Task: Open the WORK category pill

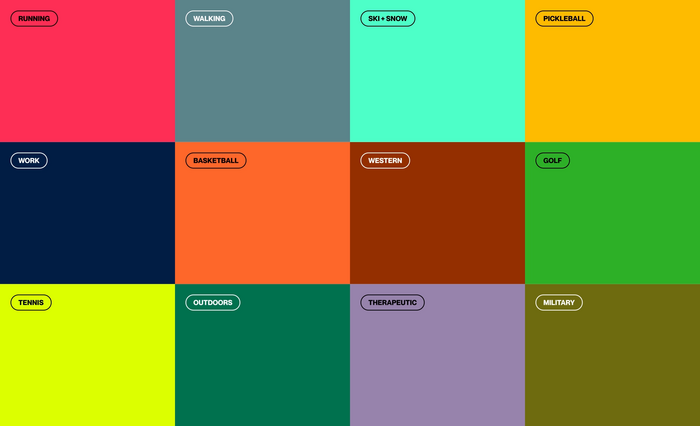Action: pos(29,161)
